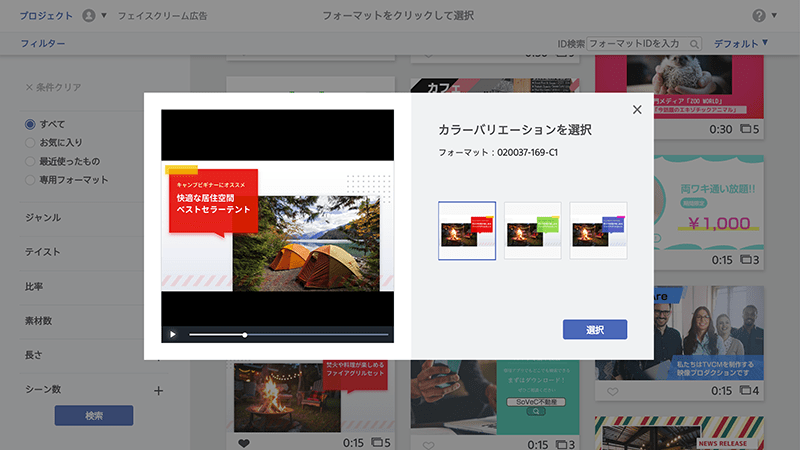Click the フォーマット：020037-169-C1 text

(498, 153)
